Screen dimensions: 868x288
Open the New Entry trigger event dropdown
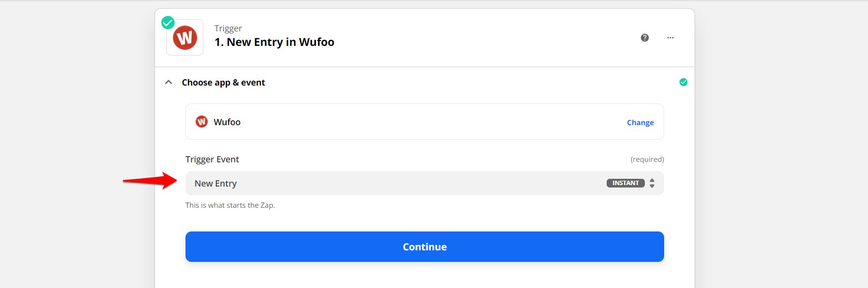coord(425,183)
